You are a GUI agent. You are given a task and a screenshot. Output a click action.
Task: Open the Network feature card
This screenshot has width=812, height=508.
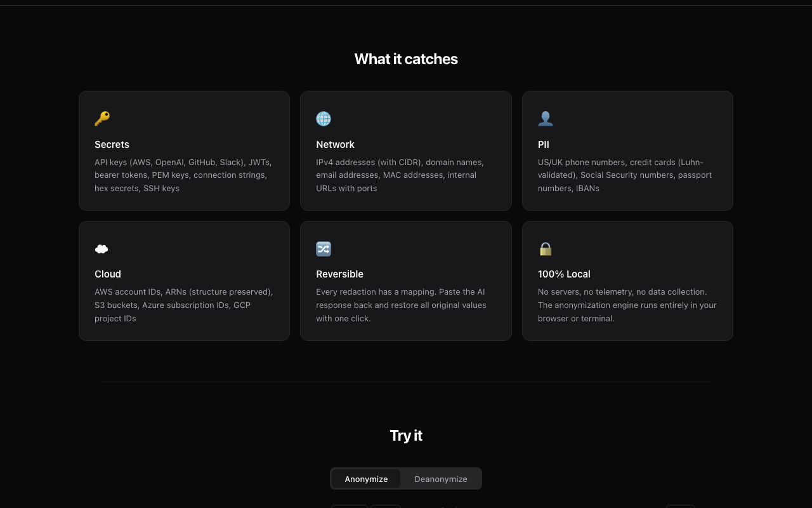click(x=406, y=150)
